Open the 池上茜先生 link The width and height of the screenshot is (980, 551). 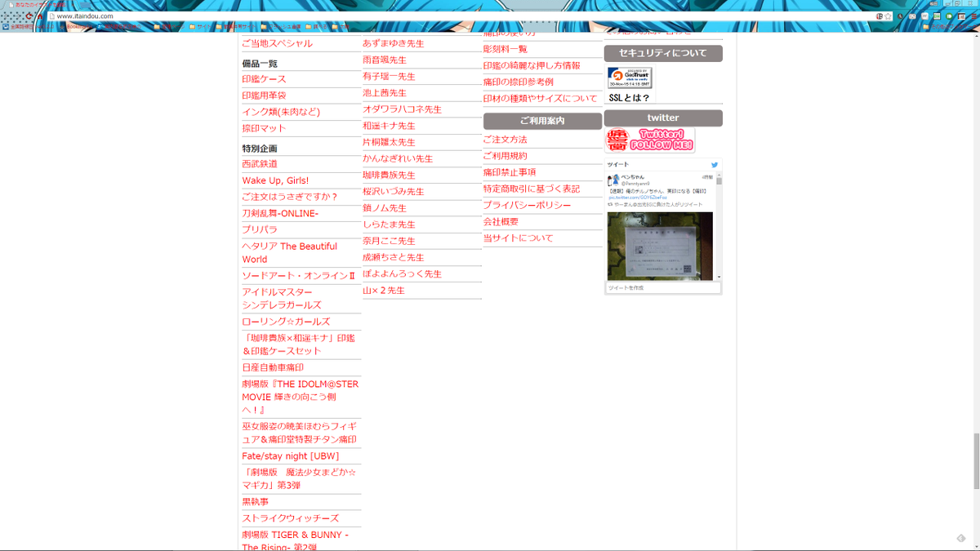pos(385,93)
